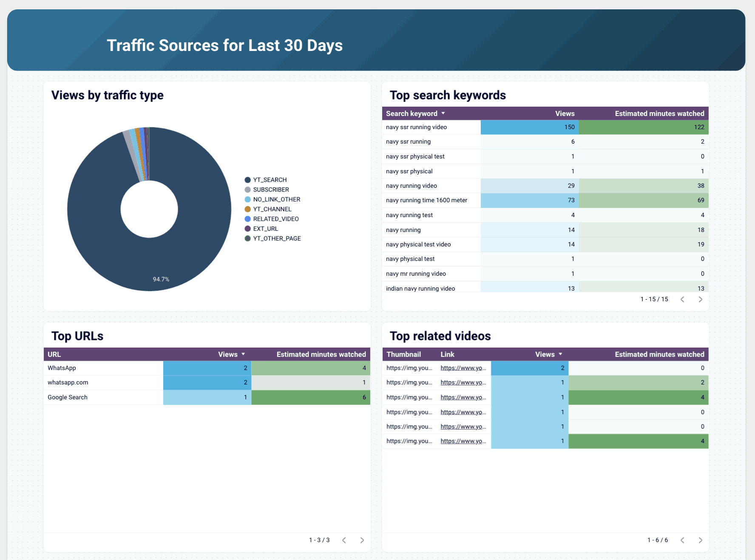The height and width of the screenshot is (560, 755).
Task: Select the Google Search URL row
Action: pyautogui.click(x=68, y=397)
